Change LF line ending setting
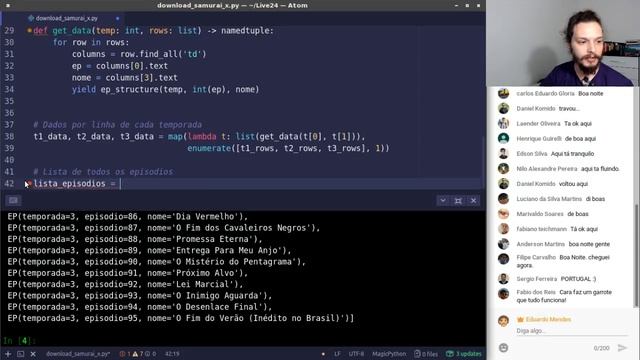Screen dimensions: 640x360 pos(337,354)
